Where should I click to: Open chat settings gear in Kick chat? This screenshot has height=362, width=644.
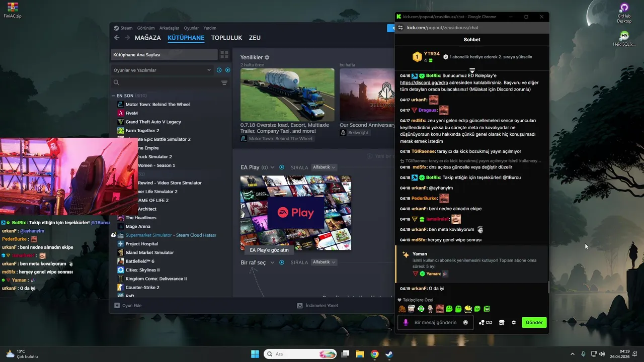pos(514,322)
